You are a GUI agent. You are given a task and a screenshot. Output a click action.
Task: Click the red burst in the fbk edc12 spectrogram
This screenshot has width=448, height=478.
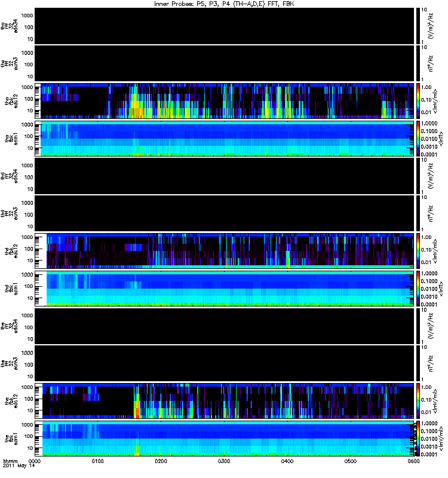tap(137, 412)
